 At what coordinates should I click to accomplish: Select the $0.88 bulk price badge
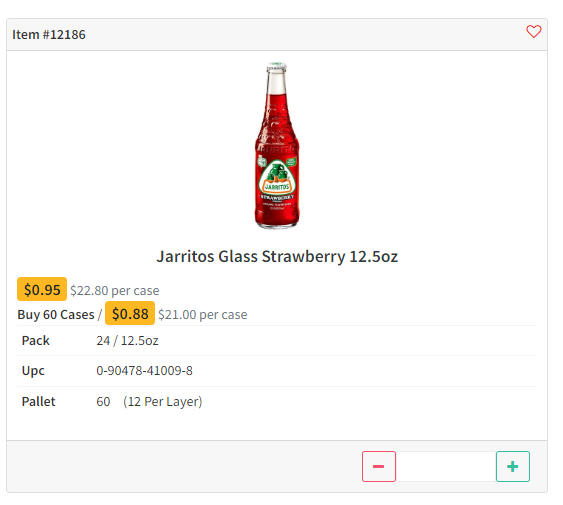(130, 314)
